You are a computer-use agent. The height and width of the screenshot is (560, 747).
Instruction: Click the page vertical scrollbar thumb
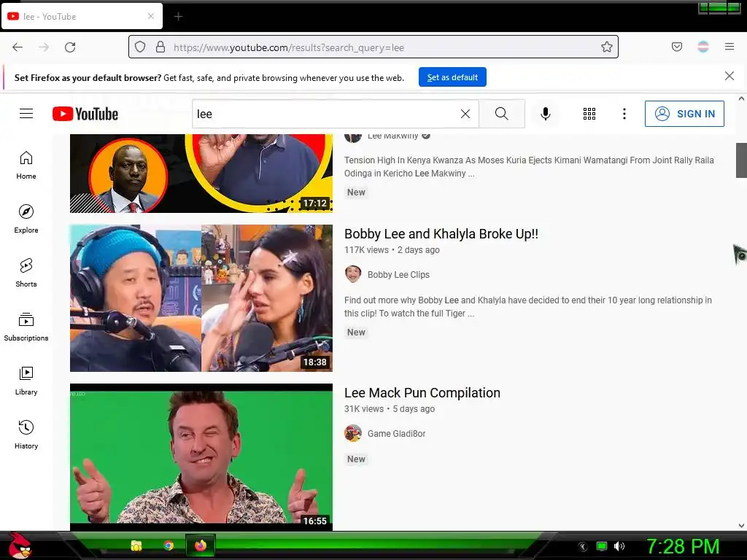tap(741, 160)
